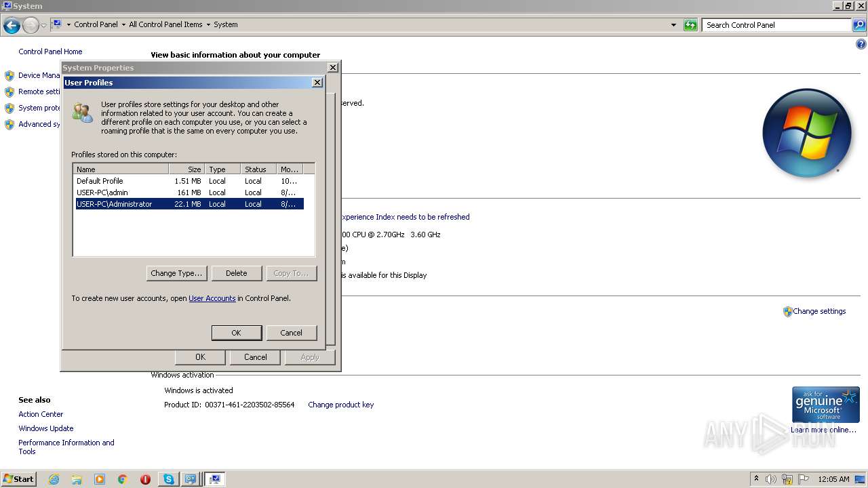Screen dimensions: 868x488
Task: Expand the arrow before Control Panel breadcrumb
Action: point(68,24)
